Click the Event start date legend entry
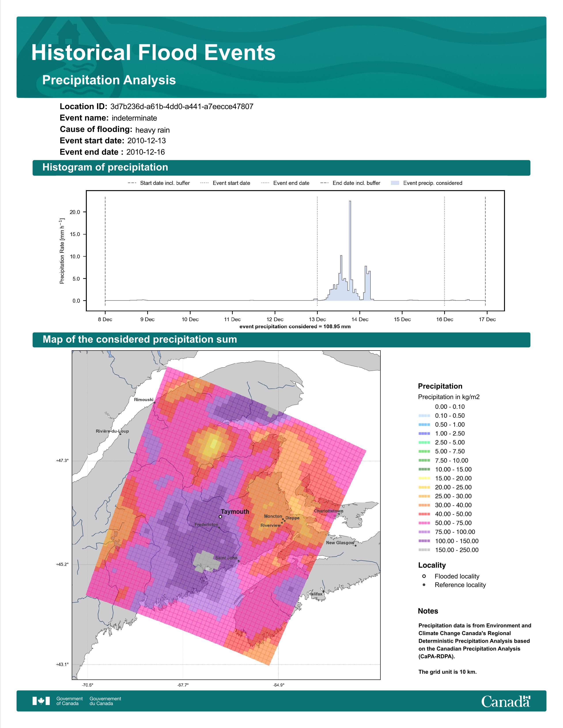 pyautogui.click(x=225, y=183)
